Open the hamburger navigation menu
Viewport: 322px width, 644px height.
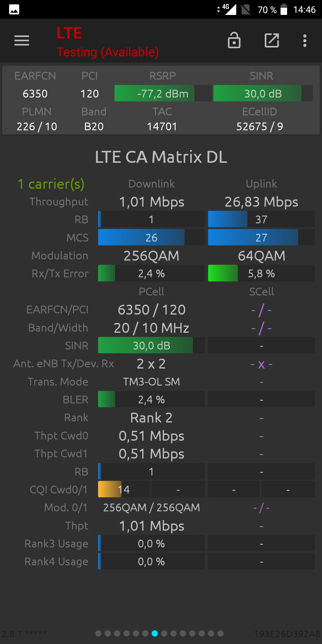pos(22,41)
